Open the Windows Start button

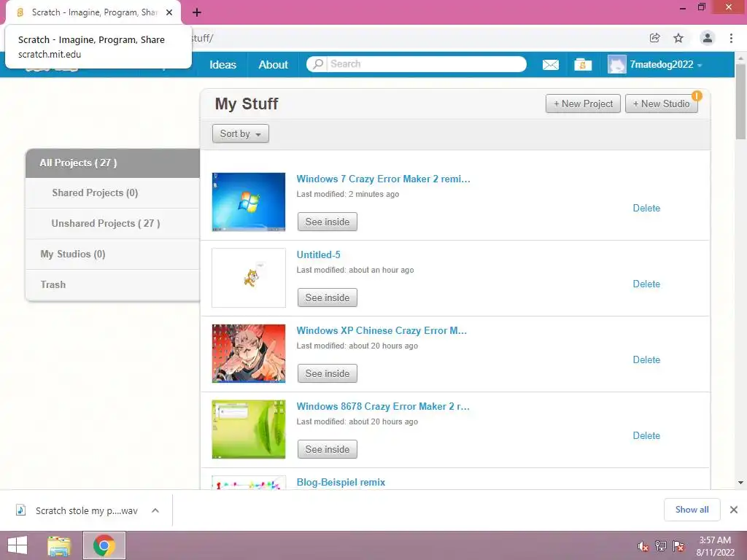18,545
